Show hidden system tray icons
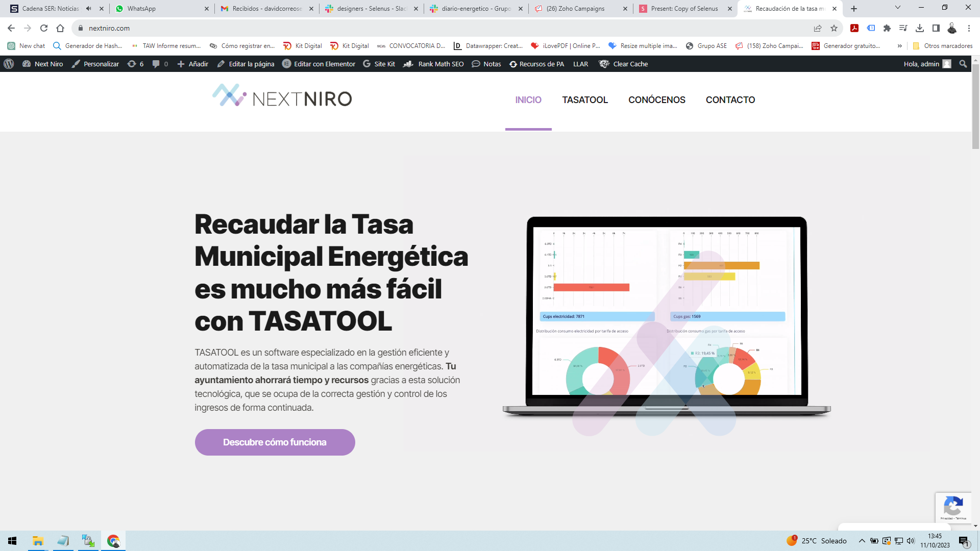 pos(862,541)
